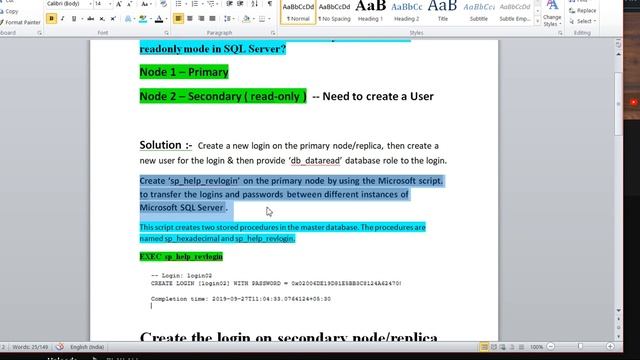640x360 pixels.
Task: Toggle italic formatting
Action: click(62, 19)
